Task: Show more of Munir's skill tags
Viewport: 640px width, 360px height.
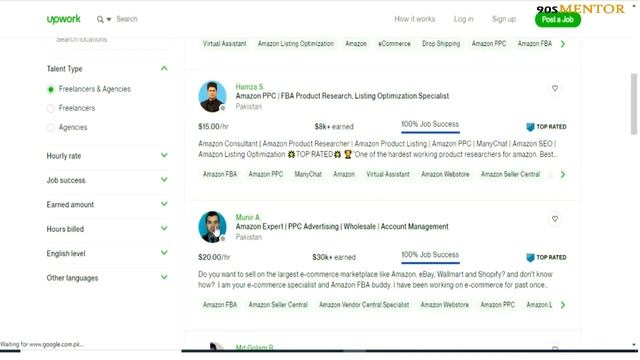Action: point(563,305)
